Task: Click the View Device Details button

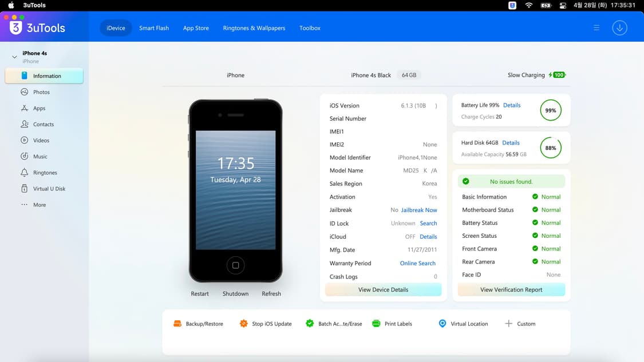Action: point(383,290)
